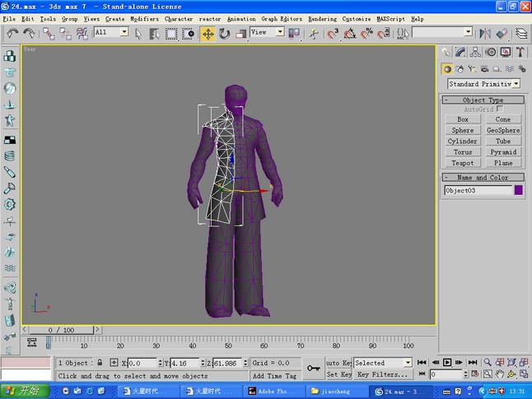Click the GeoSphere primitive button
532x399 pixels.
(503, 130)
